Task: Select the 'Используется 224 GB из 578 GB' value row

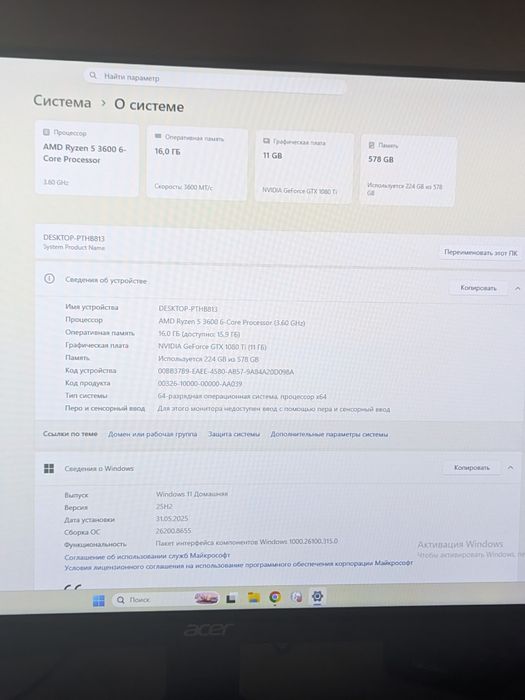Action: coord(208,359)
